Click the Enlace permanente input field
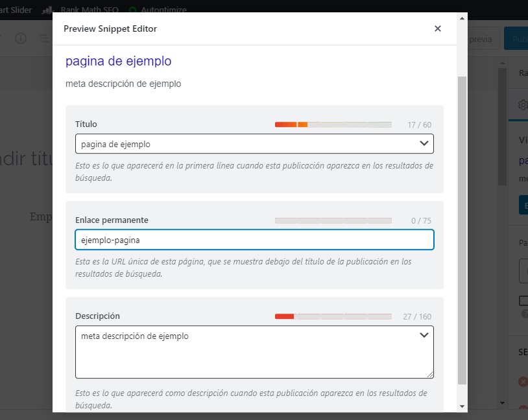528x420 pixels. pos(254,240)
